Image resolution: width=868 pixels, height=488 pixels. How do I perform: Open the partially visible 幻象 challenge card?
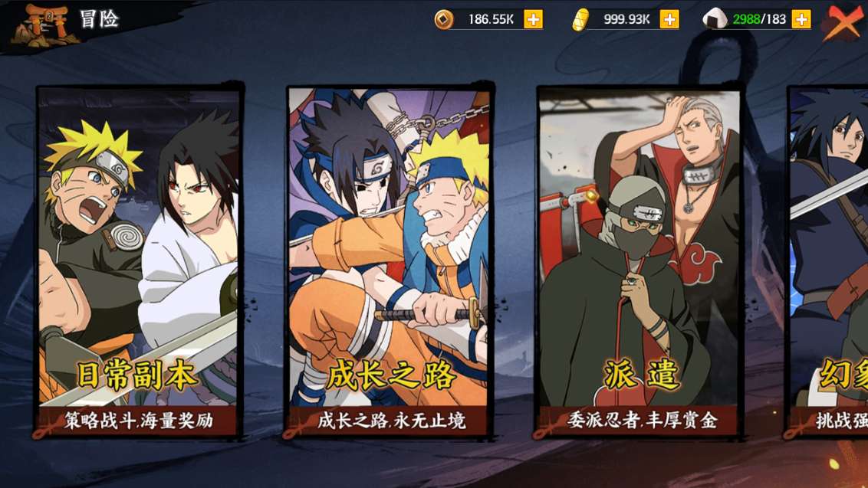coord(827,261)
